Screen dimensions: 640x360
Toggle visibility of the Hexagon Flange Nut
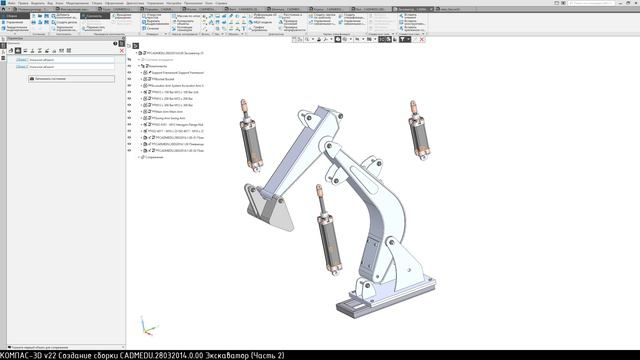(129, 124)
